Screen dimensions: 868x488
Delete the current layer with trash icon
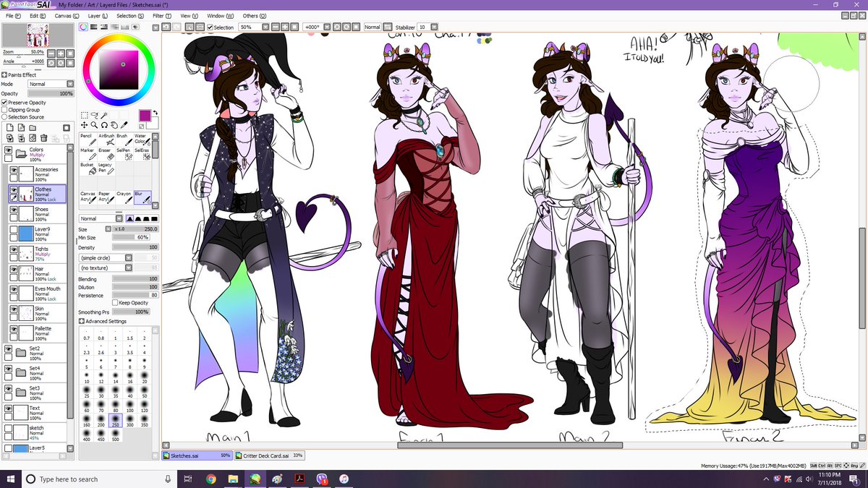pos(44,137)
